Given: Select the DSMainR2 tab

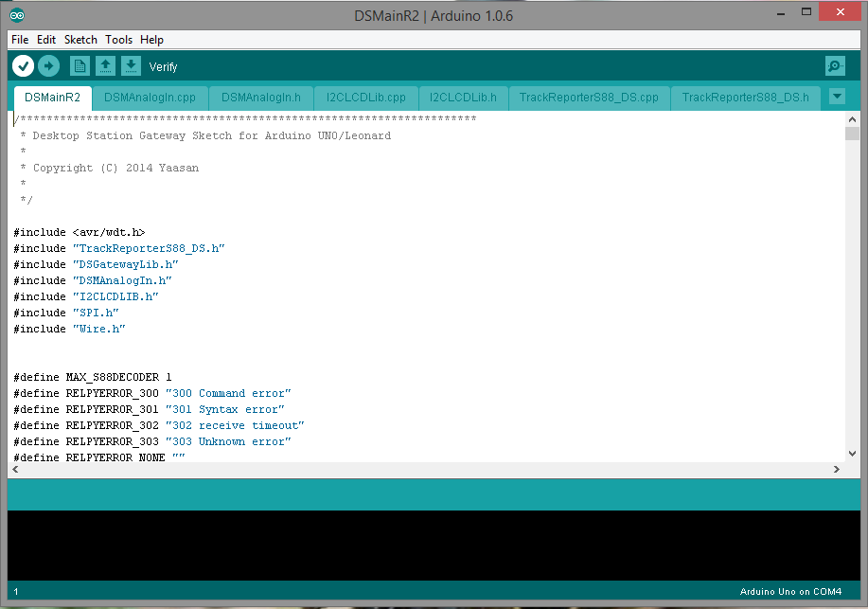Looking at the screenshot, I should [x=53, y=98].
